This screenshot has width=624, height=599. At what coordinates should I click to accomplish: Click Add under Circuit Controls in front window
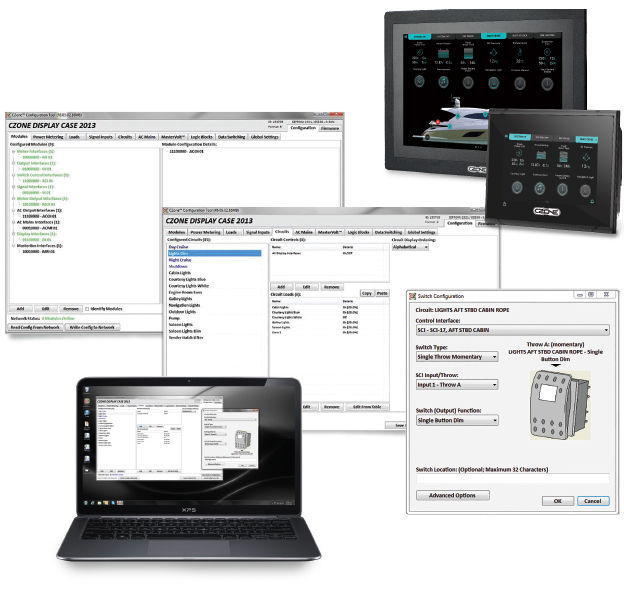pos(281,287)
